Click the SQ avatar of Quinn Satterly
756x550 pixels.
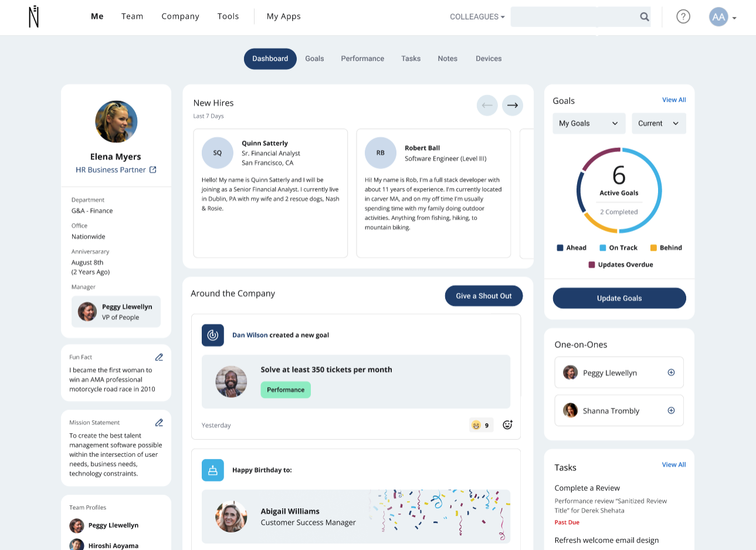[218, 153]
